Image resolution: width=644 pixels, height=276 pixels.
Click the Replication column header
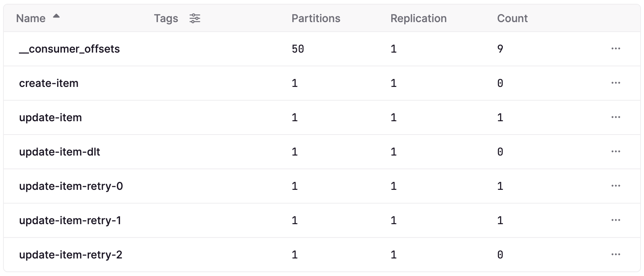pyautogui.click(x=419, y=18)
